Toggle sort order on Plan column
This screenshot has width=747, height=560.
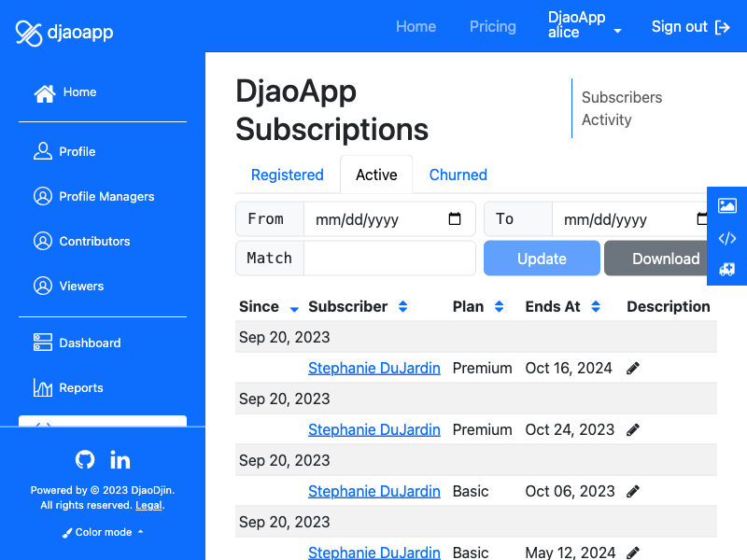(x=499, y=307)
